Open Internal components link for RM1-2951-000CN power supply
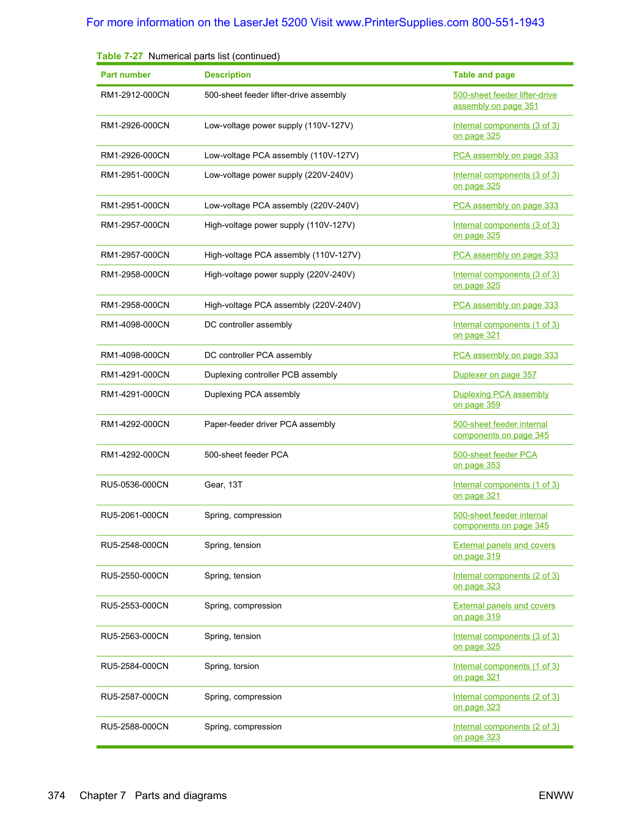 (x=506, y=180)
